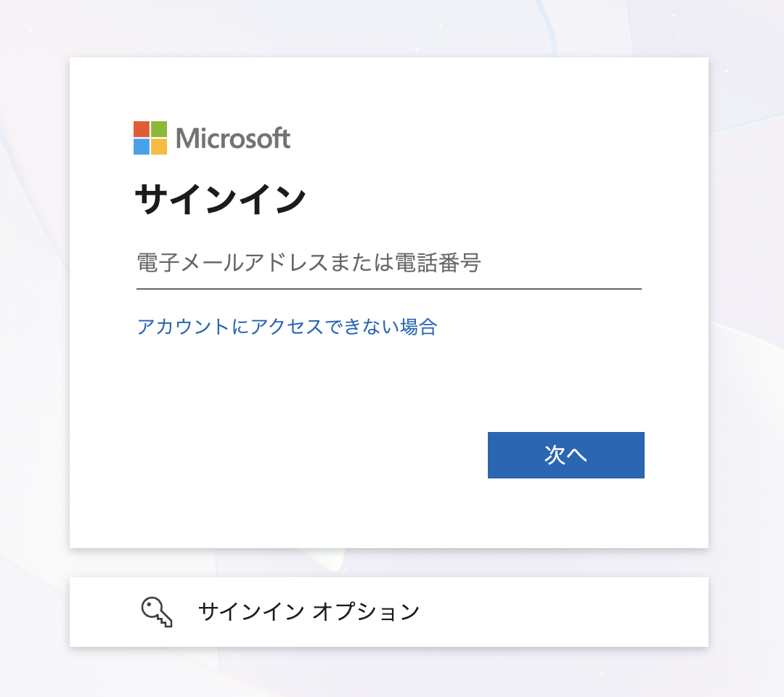784x697 pixels.
Task: Click the red square in Microsoft logo
Action: click(x=142, y=129)
